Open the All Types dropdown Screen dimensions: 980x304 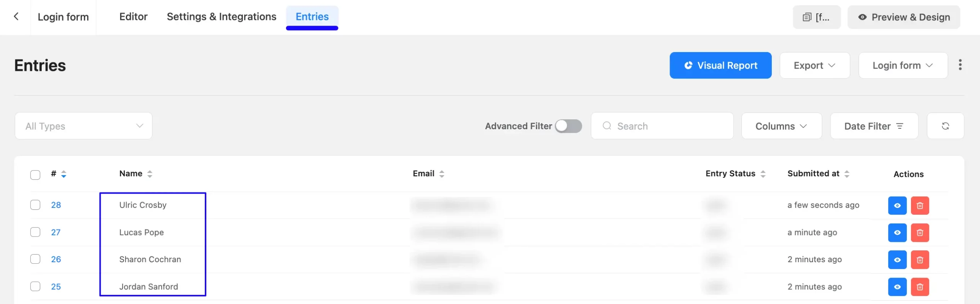pyautogui.click(x=83, y=126)
